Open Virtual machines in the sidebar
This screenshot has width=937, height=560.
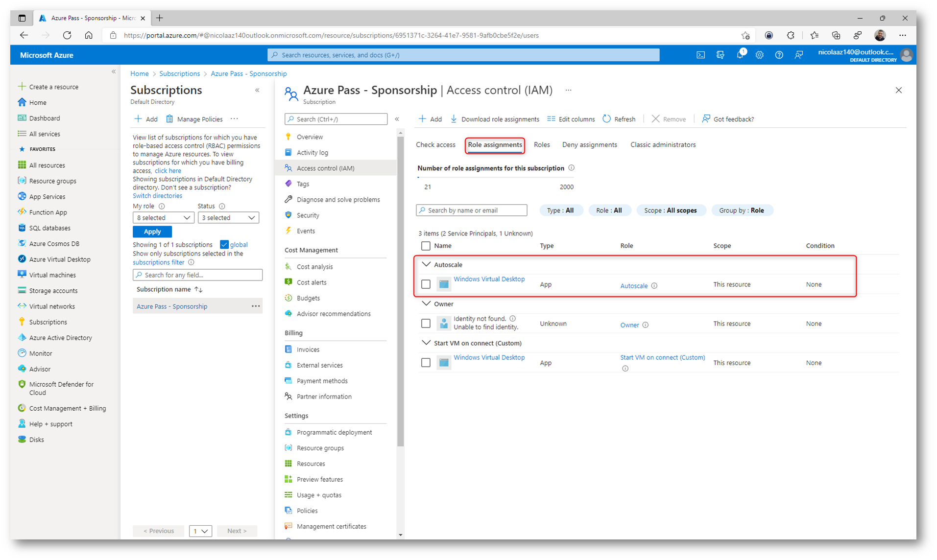52,275
